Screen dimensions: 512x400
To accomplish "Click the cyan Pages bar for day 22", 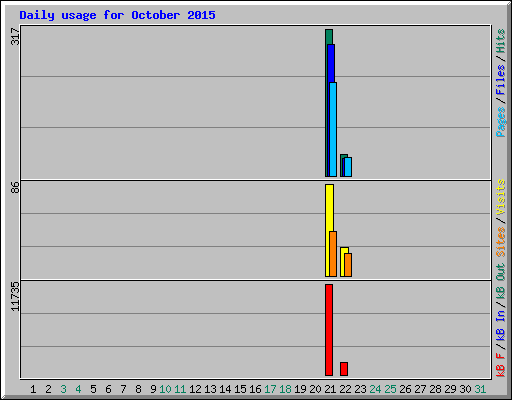I will [348, 167].
